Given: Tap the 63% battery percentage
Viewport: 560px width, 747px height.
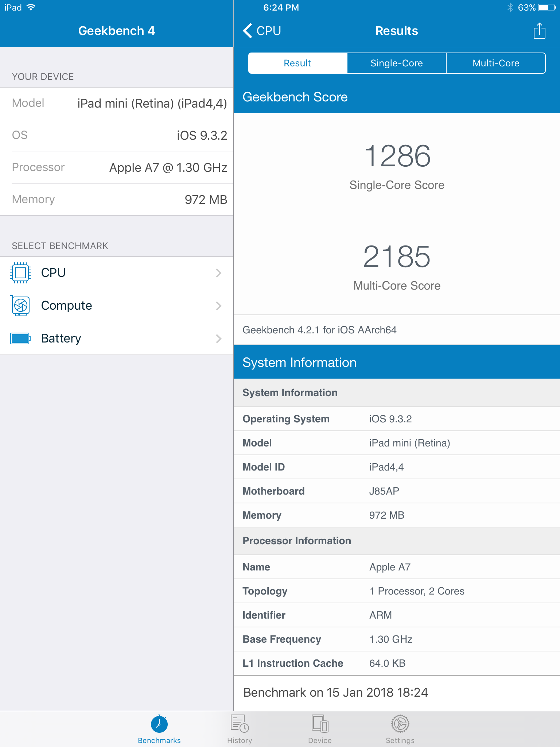Looking at the screenshot, I should pyautogui.click(x=526, y=7).
